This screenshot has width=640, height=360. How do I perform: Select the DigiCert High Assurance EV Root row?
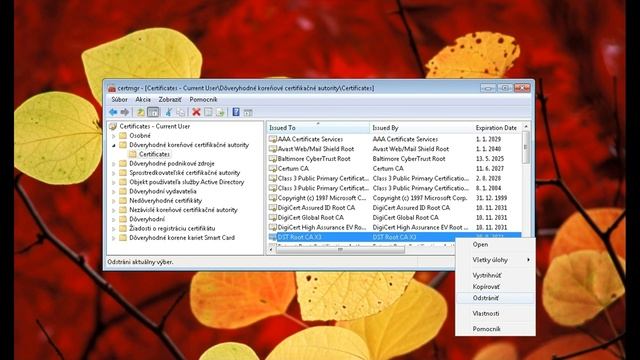point(394,227)
